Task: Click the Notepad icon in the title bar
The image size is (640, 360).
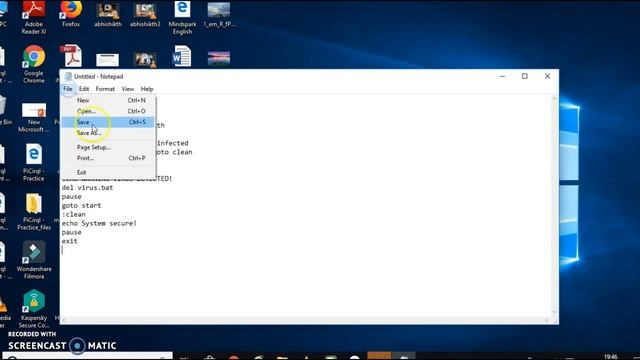Action: (x=68, y=76)
